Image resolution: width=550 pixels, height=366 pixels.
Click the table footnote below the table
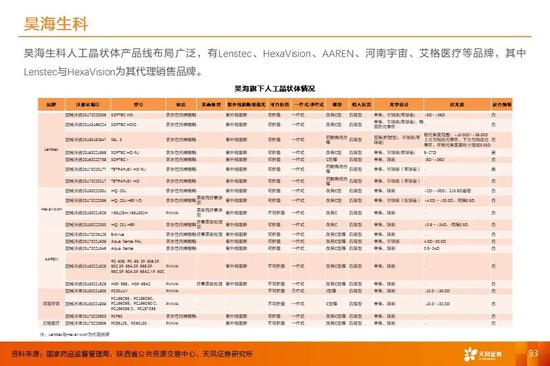pos(74,334)
